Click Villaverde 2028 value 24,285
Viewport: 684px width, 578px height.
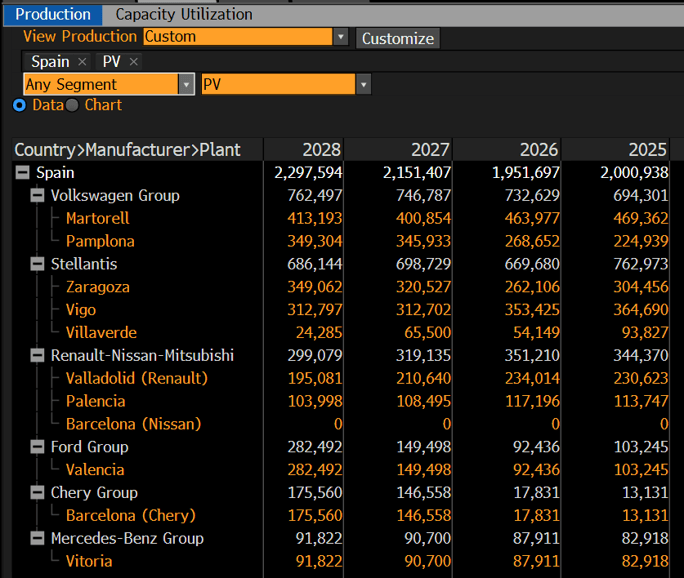(319, 332)
